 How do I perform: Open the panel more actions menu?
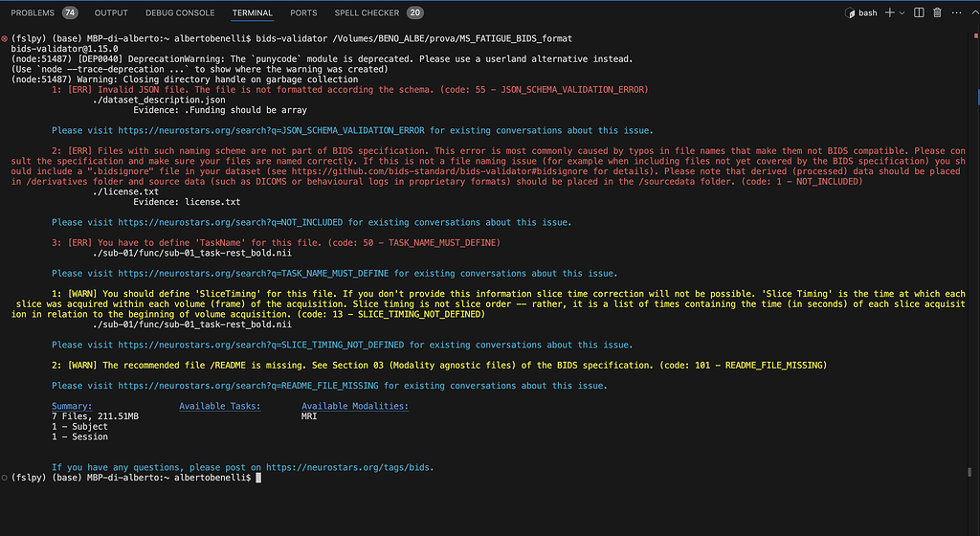click(x=954, y=12)
